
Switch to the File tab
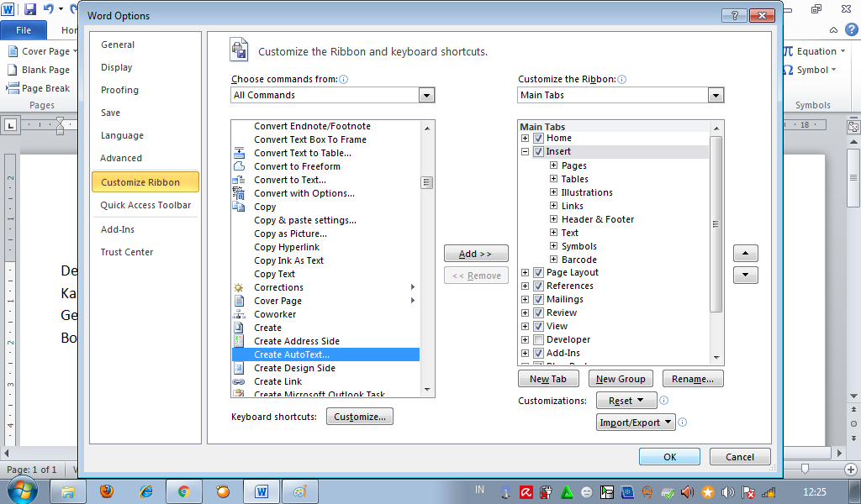(x=24, y=29)
